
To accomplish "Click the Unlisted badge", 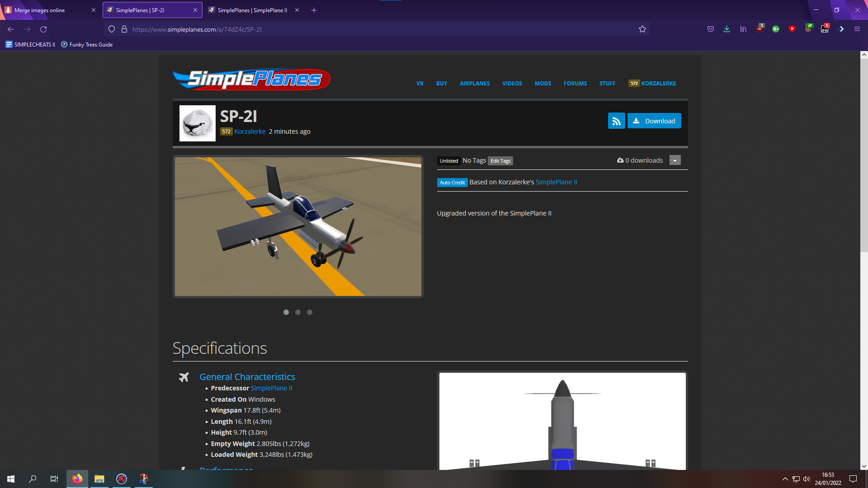I will click(448, 161).
